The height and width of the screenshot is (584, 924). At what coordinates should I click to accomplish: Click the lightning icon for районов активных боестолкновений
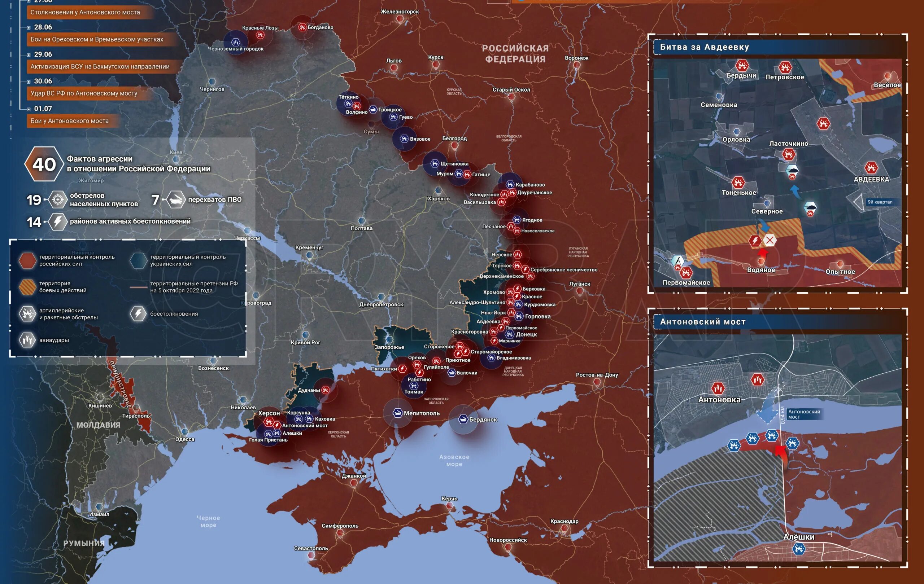[58, 221]
